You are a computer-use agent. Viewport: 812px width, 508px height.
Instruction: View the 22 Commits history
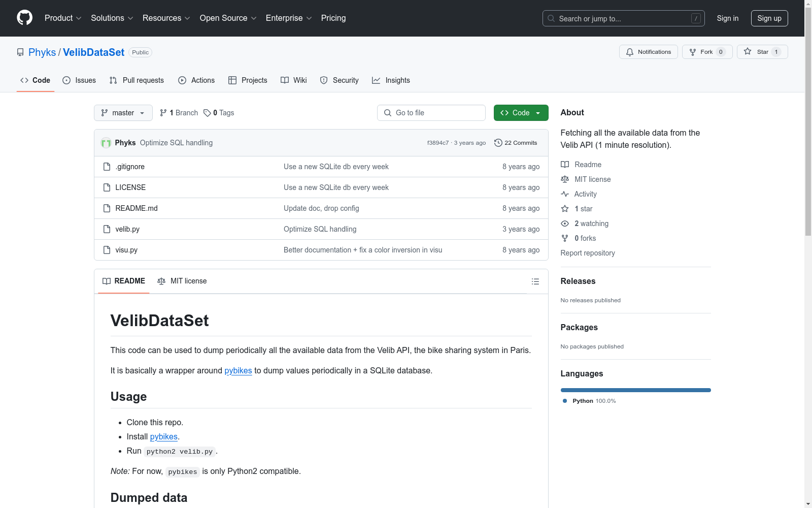pyautogui.click(x=516, y=143)
